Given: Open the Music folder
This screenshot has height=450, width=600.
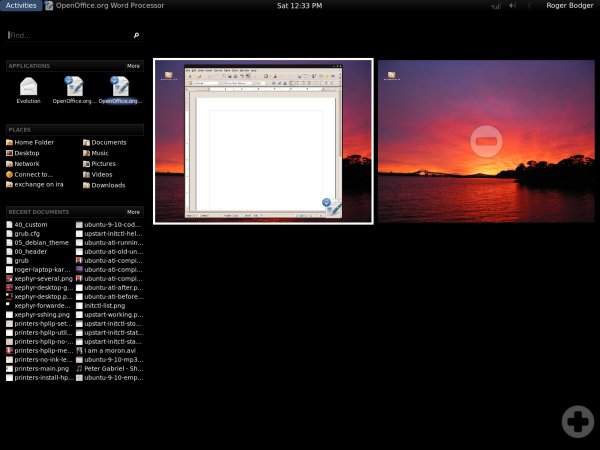Looking at the screenshot, I should click(101, 153).
